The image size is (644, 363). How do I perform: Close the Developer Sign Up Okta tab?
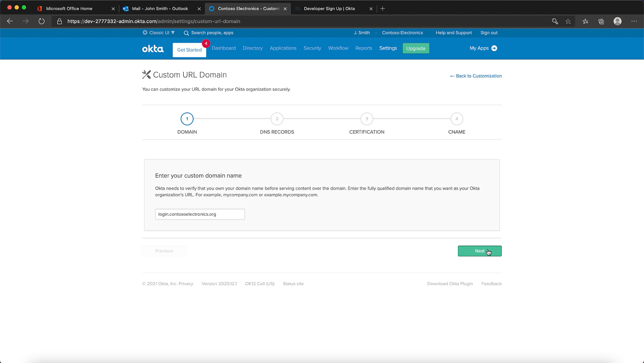pyautogui.click(x=371, y=9)
